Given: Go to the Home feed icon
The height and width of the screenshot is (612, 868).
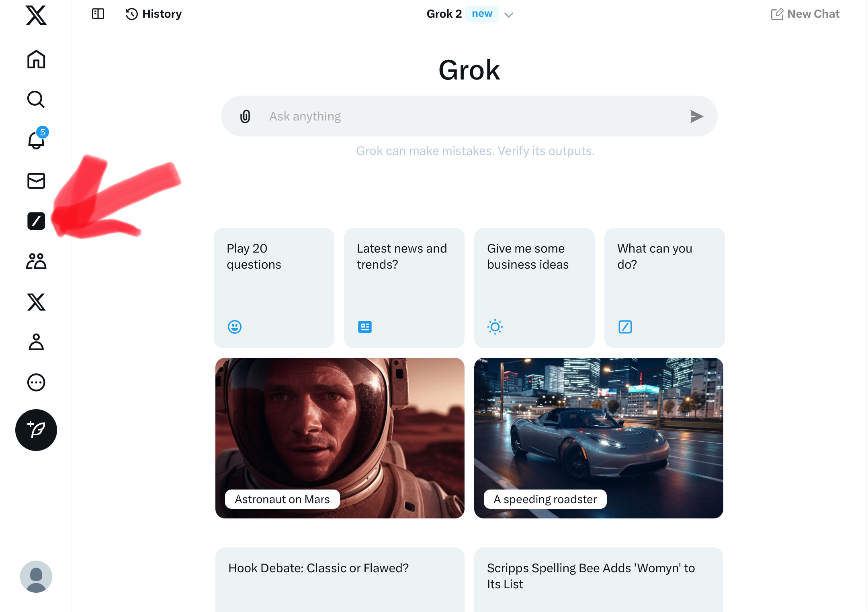Looking at the screenshot, I should (36, 59).
